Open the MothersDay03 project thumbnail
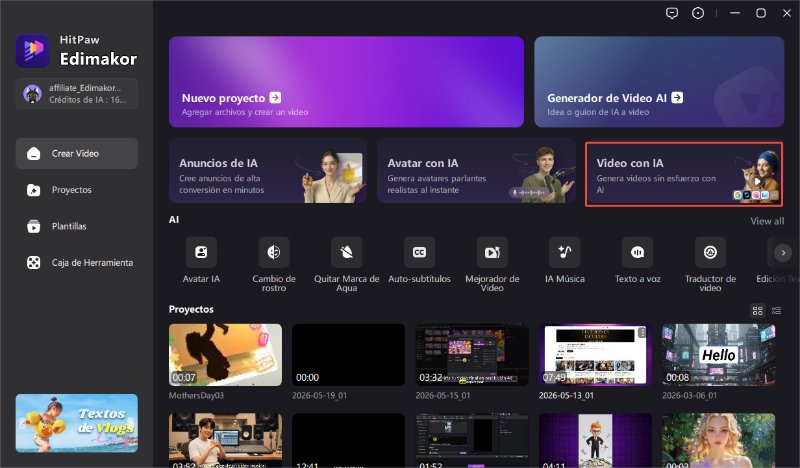The height and width of the screenshot is (468, 800). (225, 355)
